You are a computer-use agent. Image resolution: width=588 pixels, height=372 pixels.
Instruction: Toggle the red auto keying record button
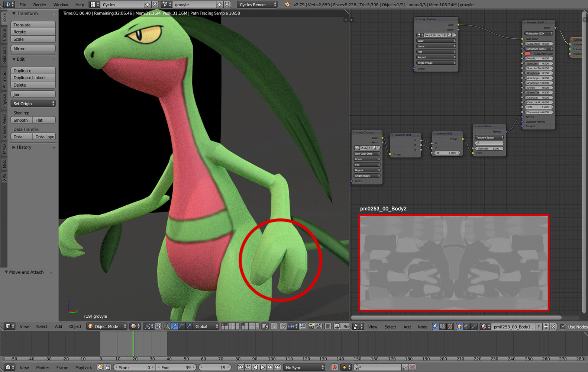point(335,367)
